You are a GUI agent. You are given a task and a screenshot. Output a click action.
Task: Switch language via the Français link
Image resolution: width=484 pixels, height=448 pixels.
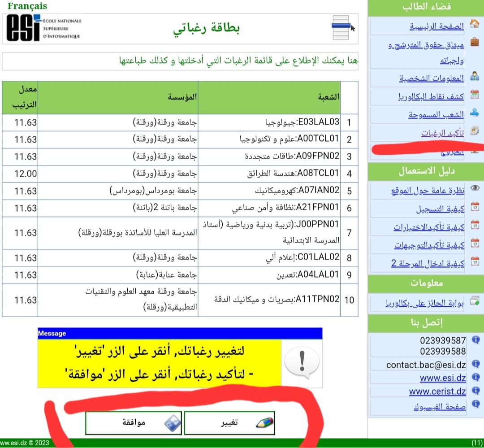click(x=27, y=6)
